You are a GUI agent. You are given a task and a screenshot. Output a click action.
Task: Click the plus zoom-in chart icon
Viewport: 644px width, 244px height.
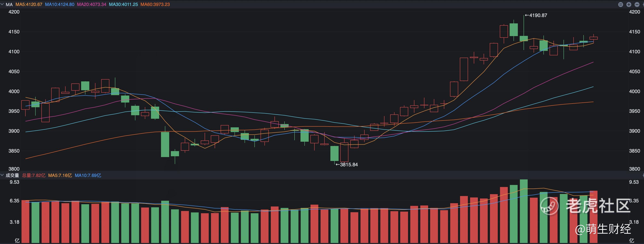tap(629, 5)
